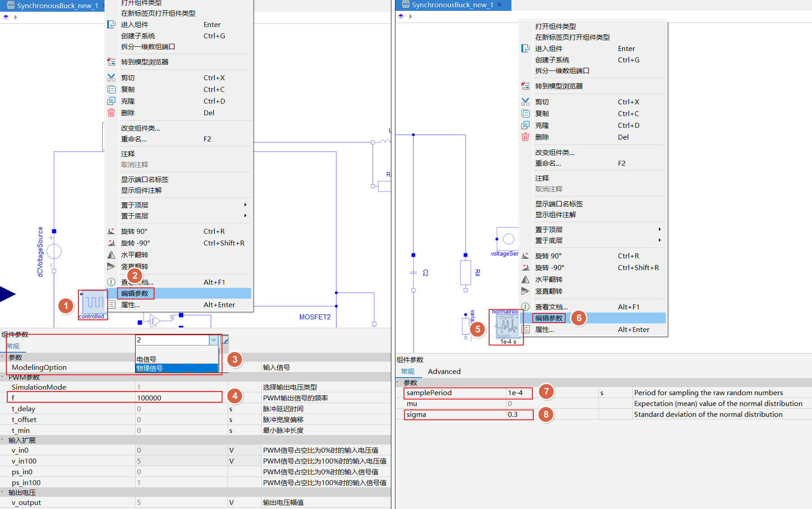Viewport: 812px width, 509px height.
Task: Choose 物理信号 from the dropdown list
Action: pos(176,368)
